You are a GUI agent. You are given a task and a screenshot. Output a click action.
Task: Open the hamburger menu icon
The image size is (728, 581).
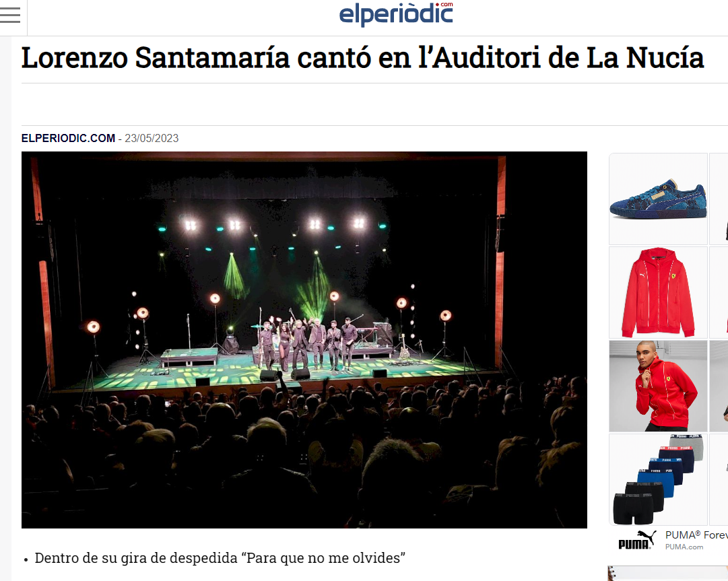point(10,15)
